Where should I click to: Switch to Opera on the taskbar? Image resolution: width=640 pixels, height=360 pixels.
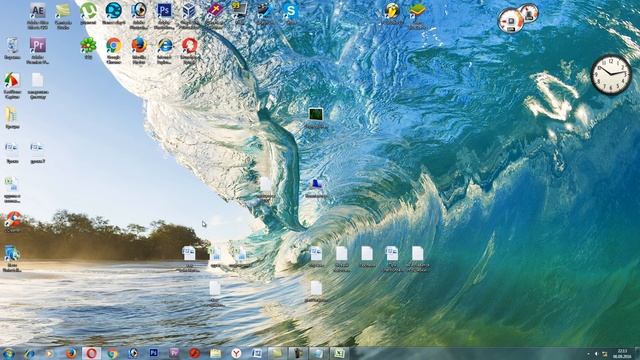pyautogui.click(x=91, y=353)
